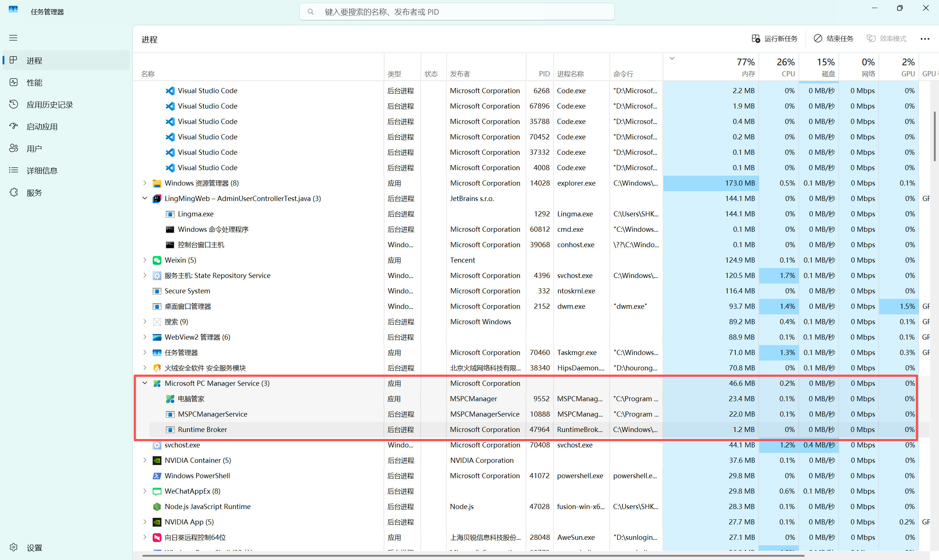Sort by the CPU column header
Image resolution: width=939 pixels, height=560 pixels.
click(x=779, y=67)
